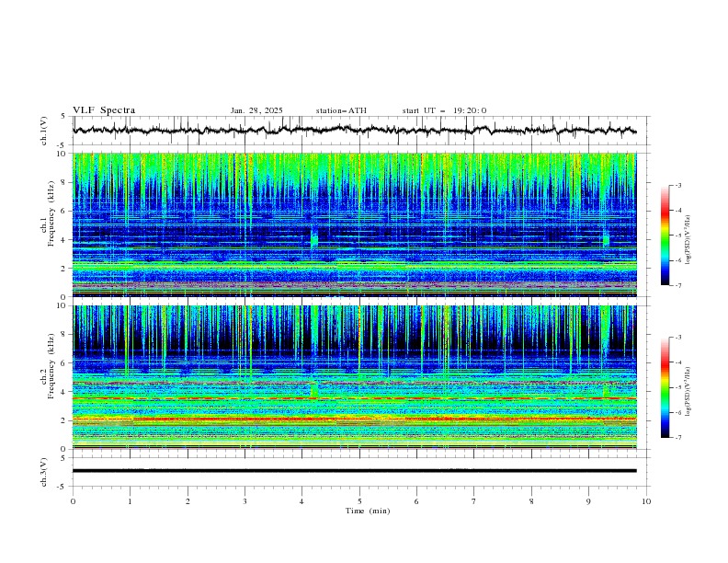Viewport: 728px width, 563px height.
Task: Click the "Time (min)" axis title
Action: 368,511
